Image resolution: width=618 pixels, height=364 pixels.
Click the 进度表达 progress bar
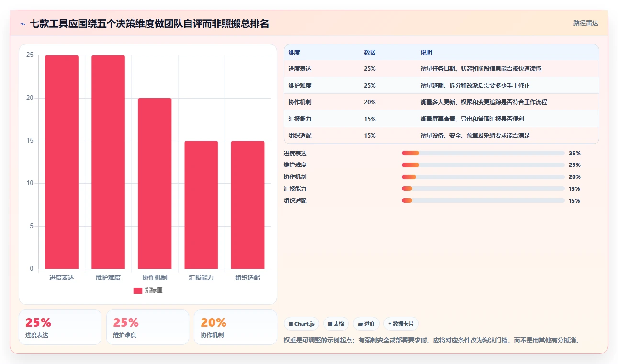point(483,153)
